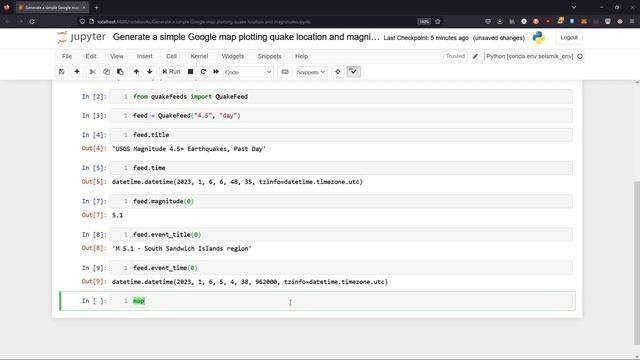Viewport: 640px width, 360px height.
Task: Run the selected cell
Action: click(171, 72)
